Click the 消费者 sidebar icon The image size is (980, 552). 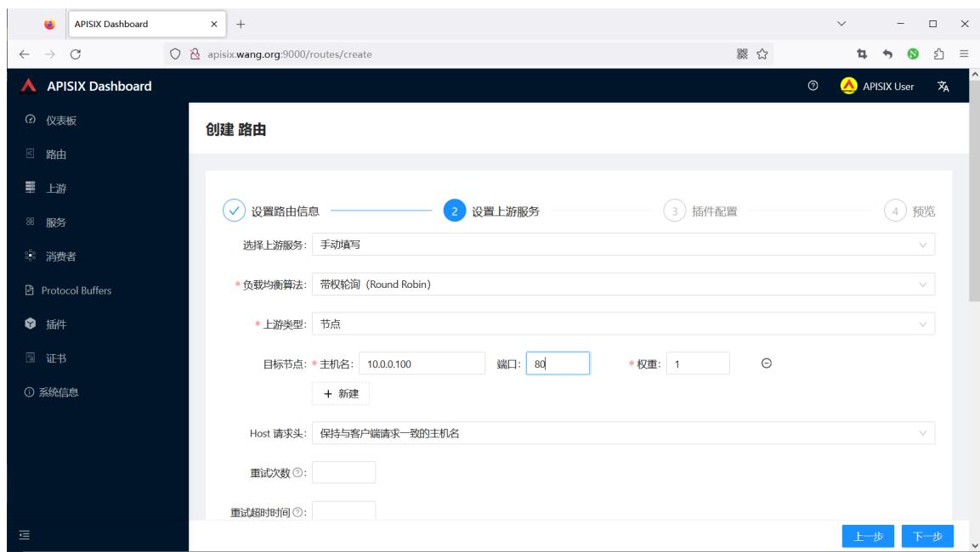[30, 255]
